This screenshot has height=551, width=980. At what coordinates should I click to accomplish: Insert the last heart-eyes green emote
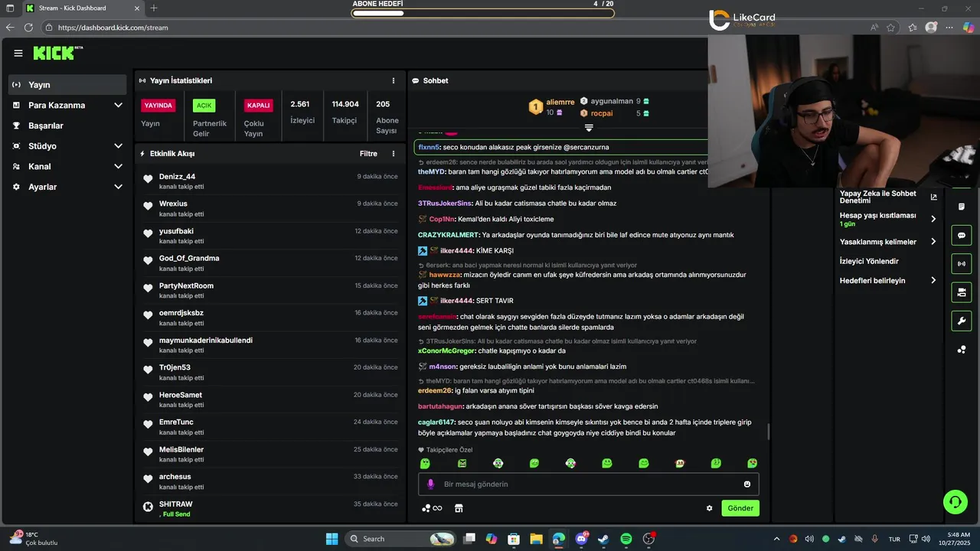tap(753, 464)
